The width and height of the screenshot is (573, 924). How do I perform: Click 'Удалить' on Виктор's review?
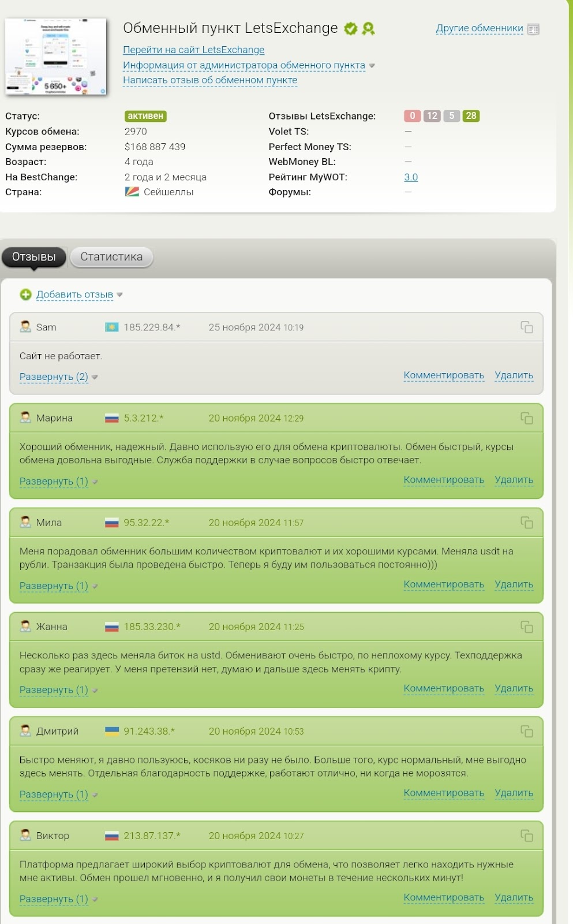(x=514, y=897)
